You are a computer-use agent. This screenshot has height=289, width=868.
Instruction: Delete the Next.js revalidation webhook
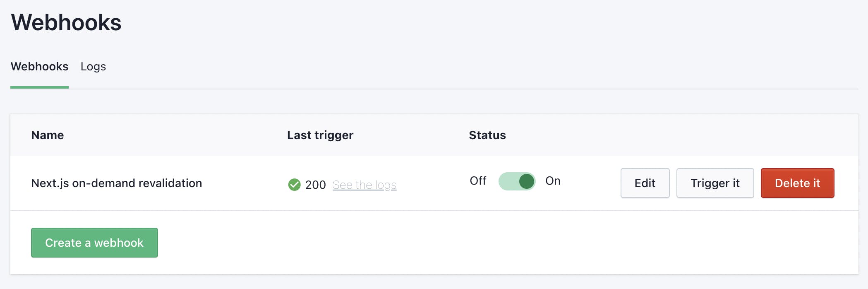(797, 183)
